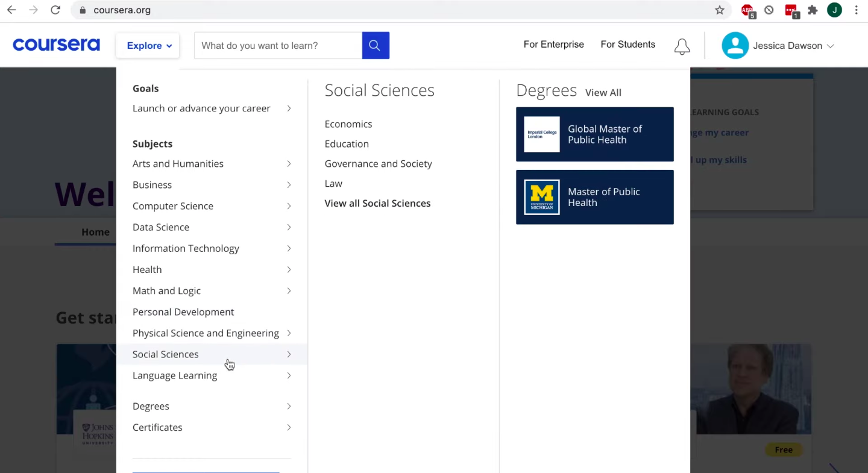Click View All next to Degrees
Viewport: 868px width, 473px height.
pyautogui.click(x=603, y=92)
